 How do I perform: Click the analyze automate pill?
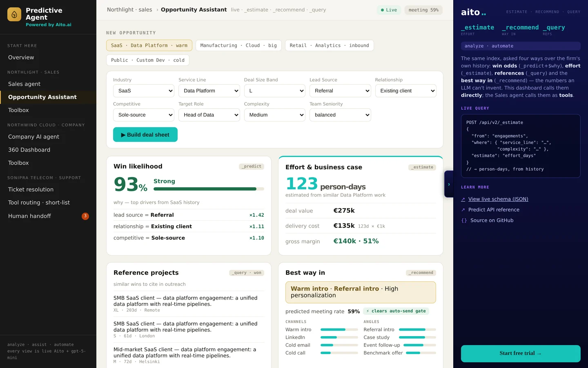[x=521, y=46]
